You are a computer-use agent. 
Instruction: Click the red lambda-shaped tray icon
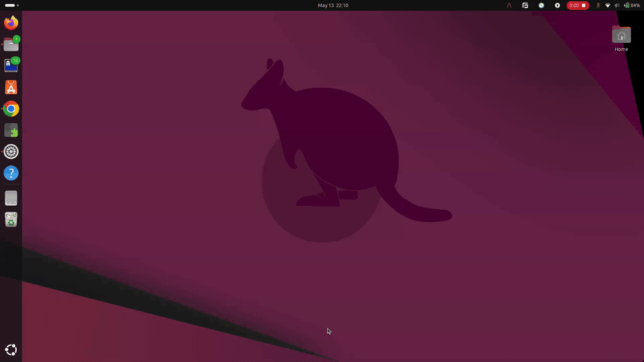509,5
